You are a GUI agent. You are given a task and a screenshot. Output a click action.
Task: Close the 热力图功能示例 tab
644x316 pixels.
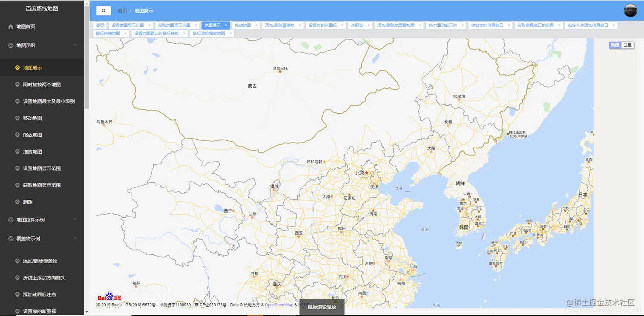463,26
